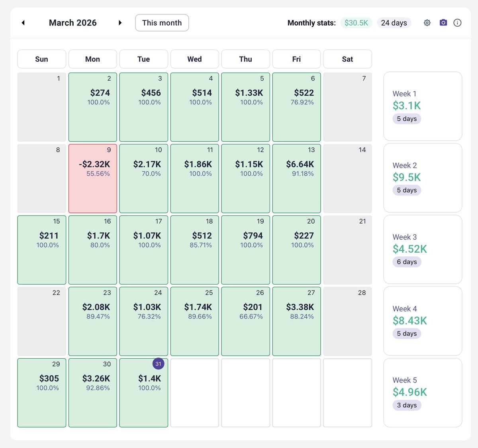Click the "March 2026" title
The width and height of the screenshot is (478, 448).
click(73, 23)
